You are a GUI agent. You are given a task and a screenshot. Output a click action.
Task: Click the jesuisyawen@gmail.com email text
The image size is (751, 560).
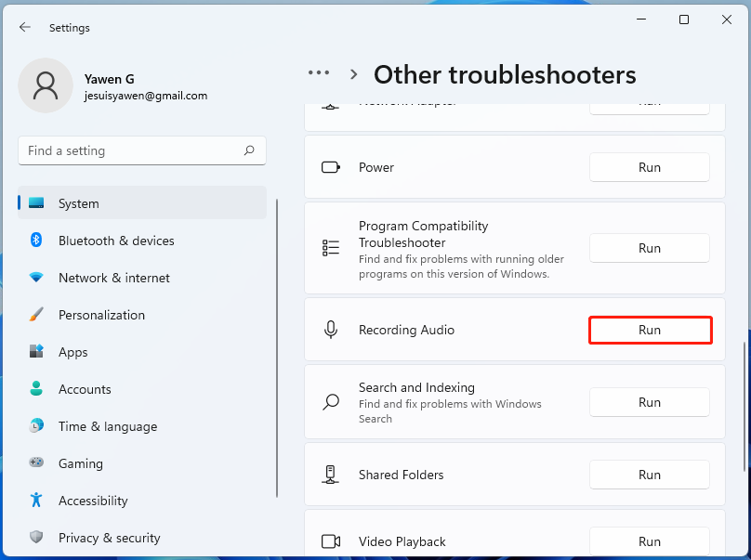pyautogui.click(x=146, y=96)
